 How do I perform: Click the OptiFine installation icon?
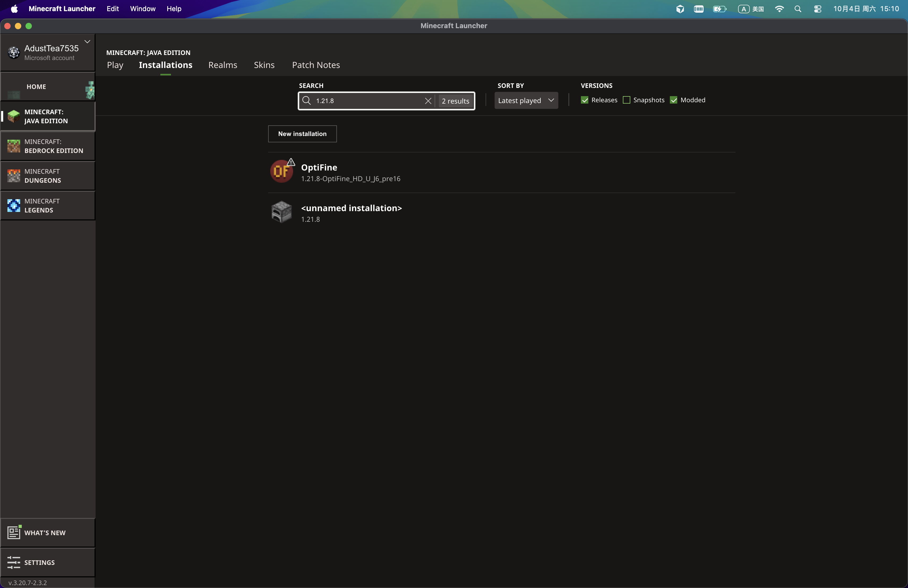tap(281, 172)
